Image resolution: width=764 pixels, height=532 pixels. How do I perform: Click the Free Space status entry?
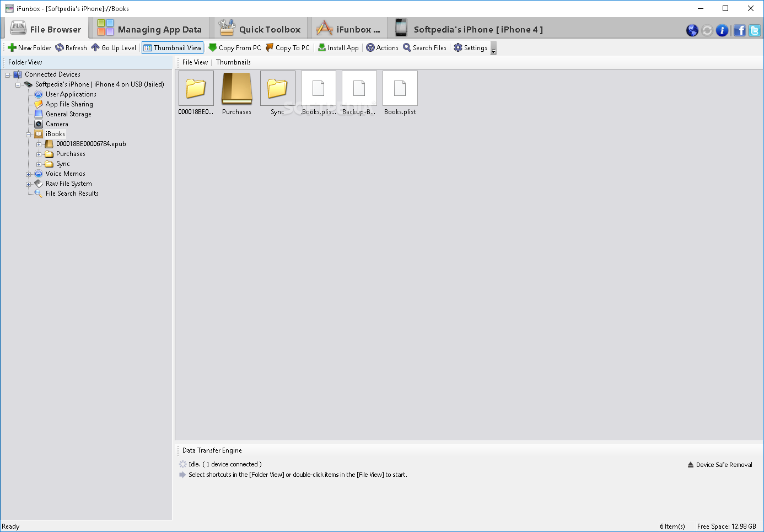click(x=727, y=526)
